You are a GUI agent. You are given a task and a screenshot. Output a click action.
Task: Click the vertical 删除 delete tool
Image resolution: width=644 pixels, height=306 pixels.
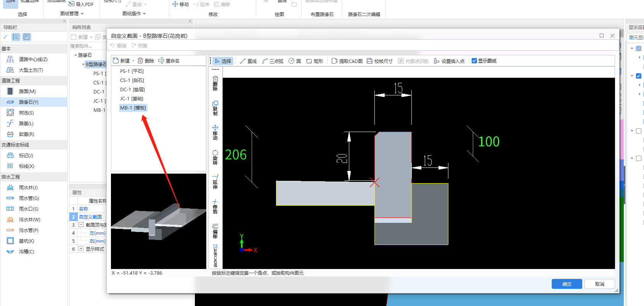coord(215,83)
